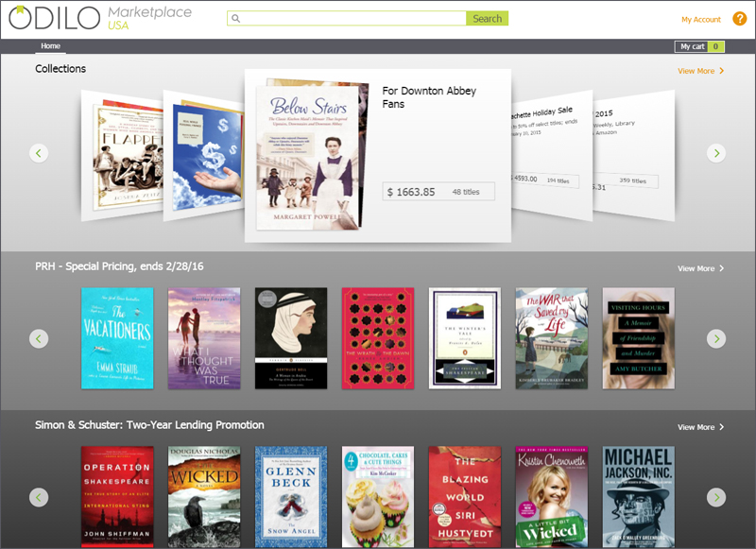The image size is (756, 549).
Task: Click the Simon & Schuster: Two-Year Lending Promotion heading
Action: pyautogui.click(x=149, y=425)
